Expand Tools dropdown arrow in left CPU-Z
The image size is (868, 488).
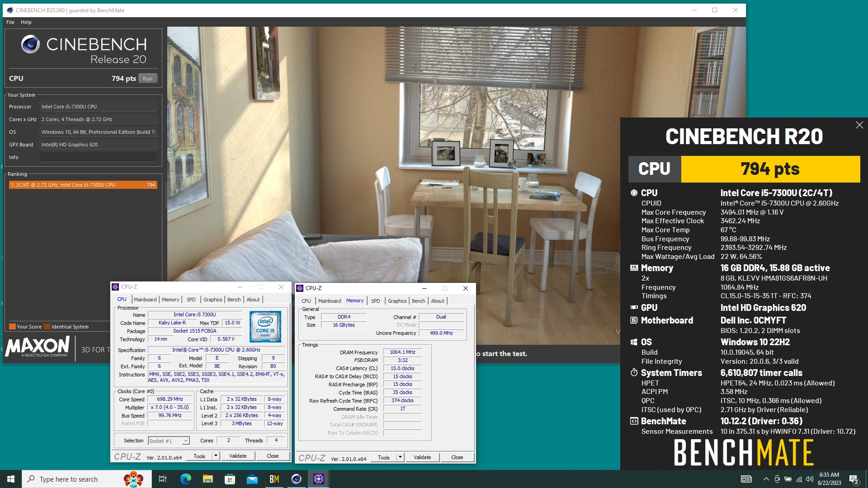[216, 456]
